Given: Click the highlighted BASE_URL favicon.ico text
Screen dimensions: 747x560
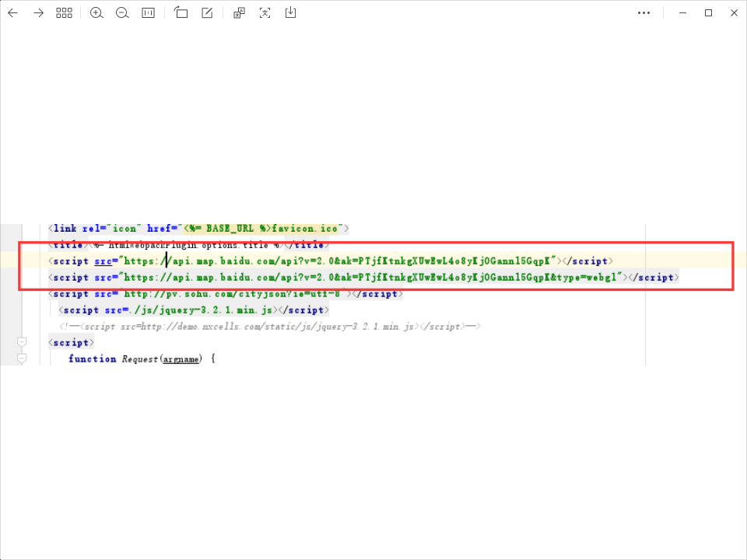Looking at the screenshot, I should [x=263, y=229].
